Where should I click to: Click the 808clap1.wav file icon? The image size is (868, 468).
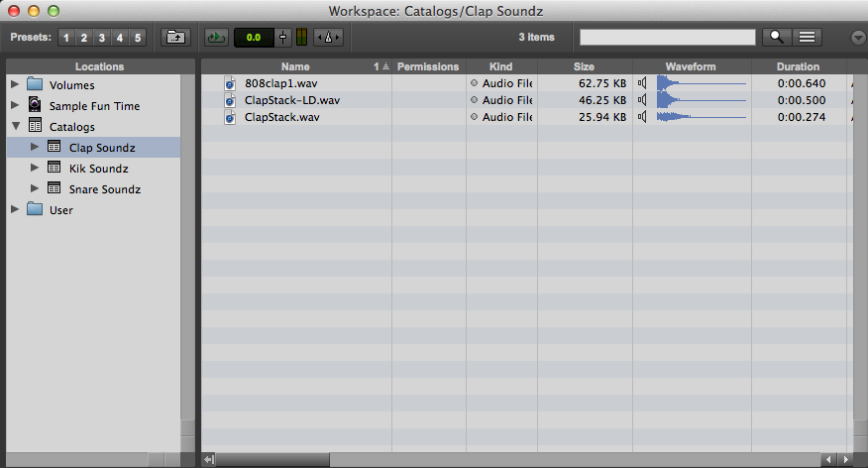230,83
